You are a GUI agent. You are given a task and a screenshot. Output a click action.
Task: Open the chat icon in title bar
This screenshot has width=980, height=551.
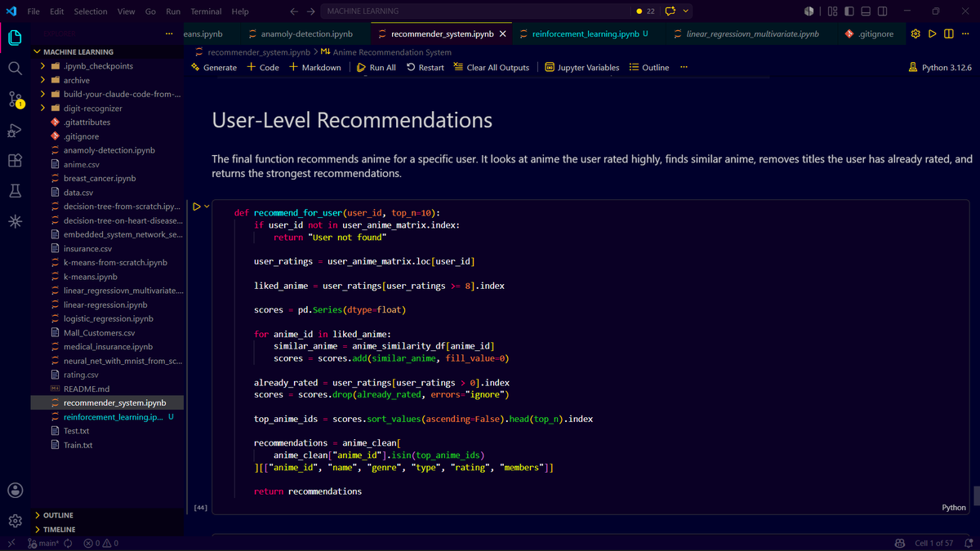pyautogui.click(x=671, y=11)
